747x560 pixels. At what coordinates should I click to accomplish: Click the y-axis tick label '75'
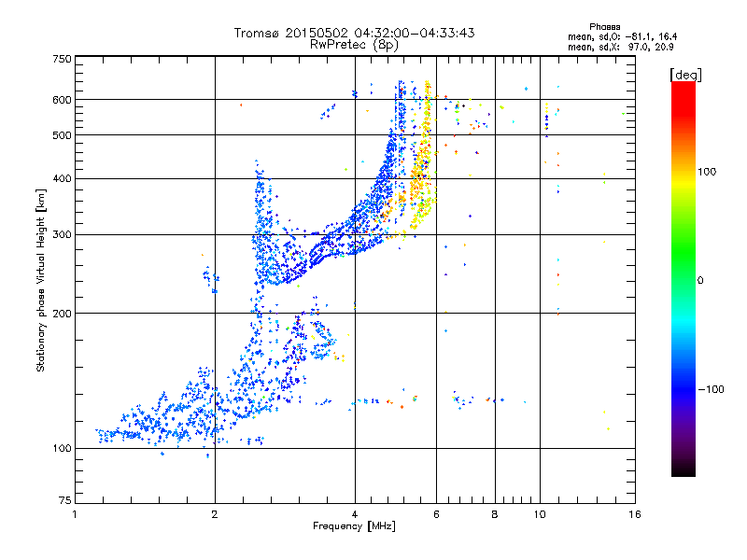tap(65, 500)
